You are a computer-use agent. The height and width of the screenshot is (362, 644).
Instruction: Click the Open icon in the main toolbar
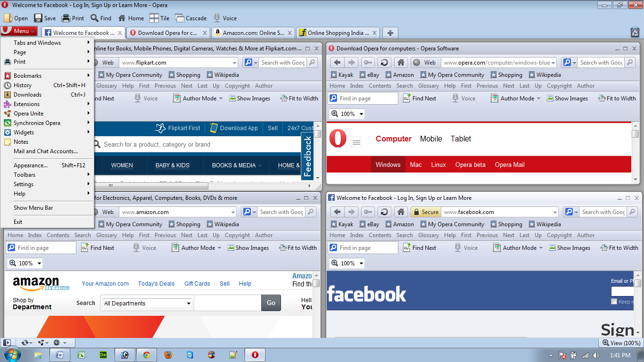click(8, 18)
